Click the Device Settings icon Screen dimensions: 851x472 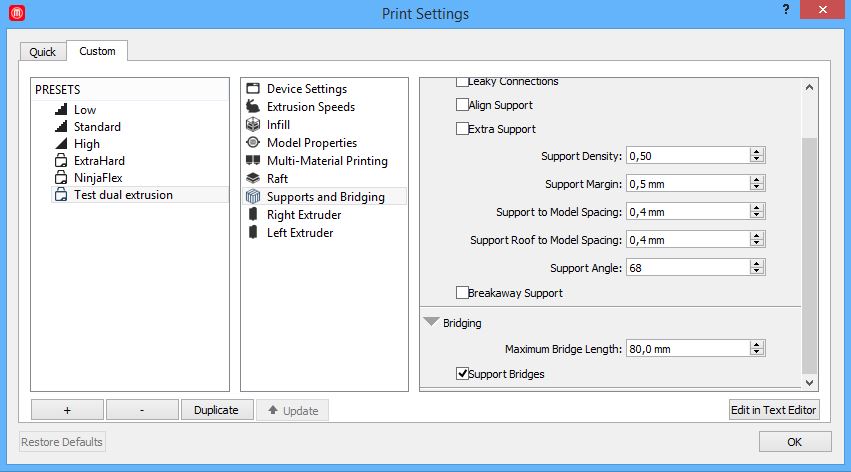pyautogui.click(x=253, y=89)
